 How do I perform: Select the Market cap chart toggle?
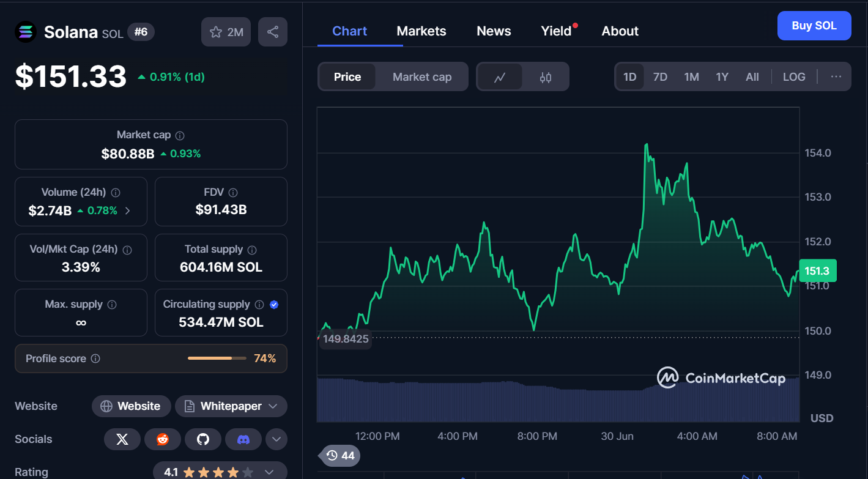point(422,77)
